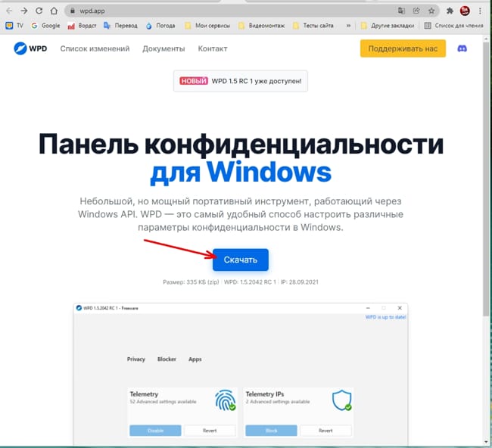This screenshot has width=492, height=448.
Task: Show hidden bookmarks with the double chevron
Action: point(348,26)
